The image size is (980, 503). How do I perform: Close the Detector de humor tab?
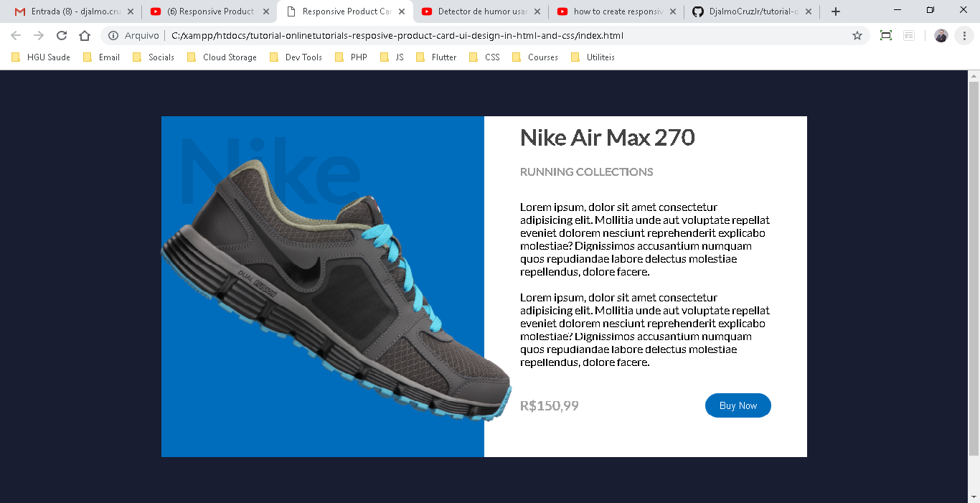tap(537, 11)
